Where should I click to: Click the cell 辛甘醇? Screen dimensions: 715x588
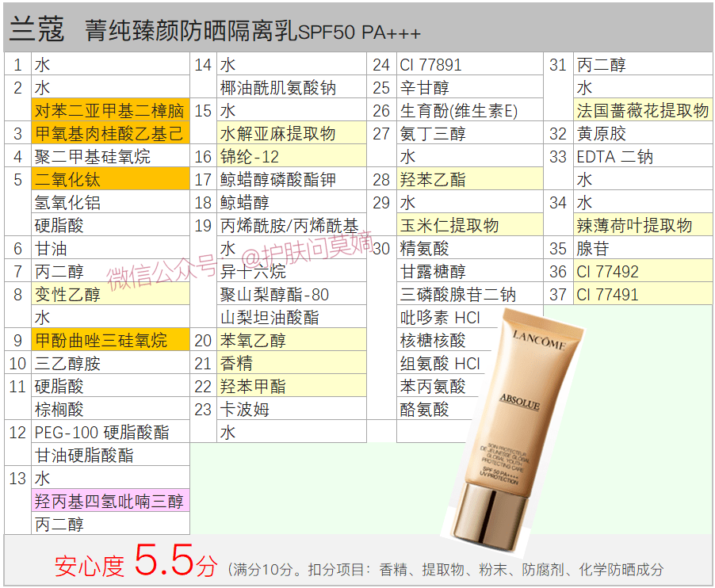click(x=470, y=87)
